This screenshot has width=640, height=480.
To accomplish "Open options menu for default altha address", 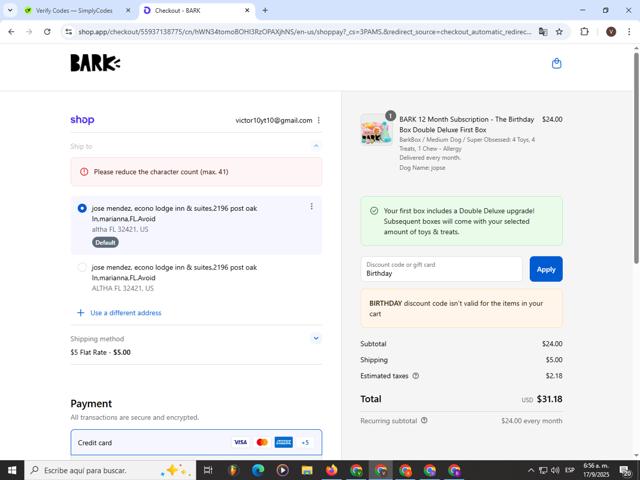I will pyautogui.click(x=311, y=206).
